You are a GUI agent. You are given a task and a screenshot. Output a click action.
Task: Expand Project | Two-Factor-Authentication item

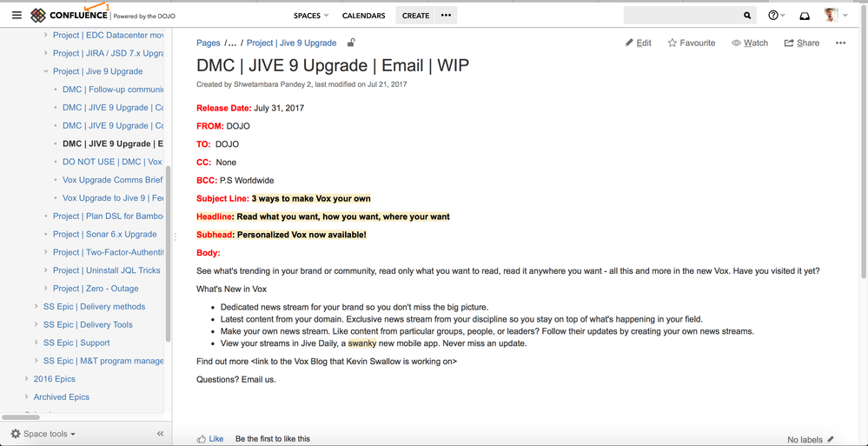[x=46, y=252]
